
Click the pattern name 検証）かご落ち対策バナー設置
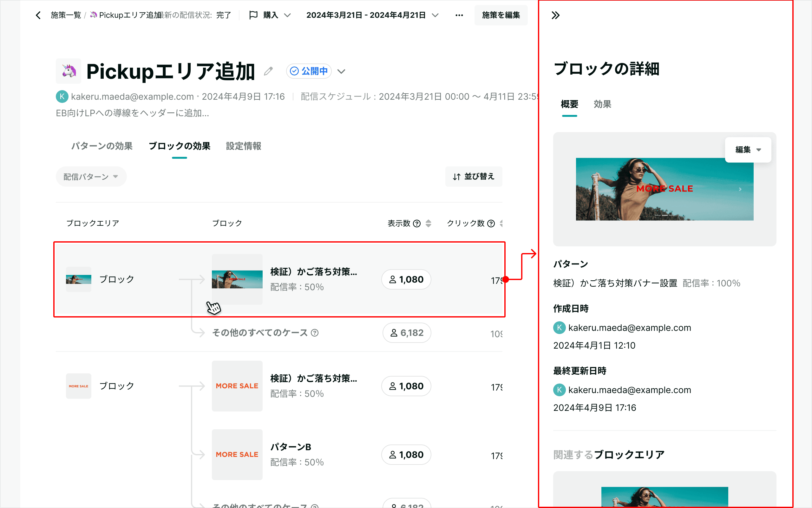[615, 283]
